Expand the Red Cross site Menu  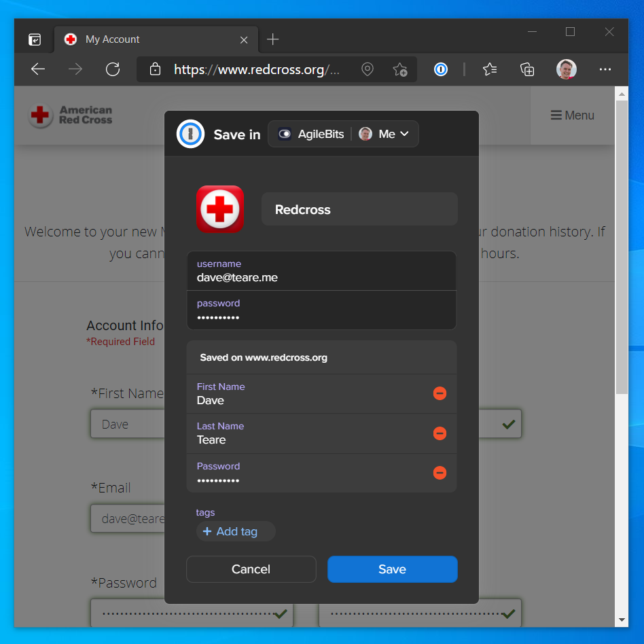click(x=572, y=115)
